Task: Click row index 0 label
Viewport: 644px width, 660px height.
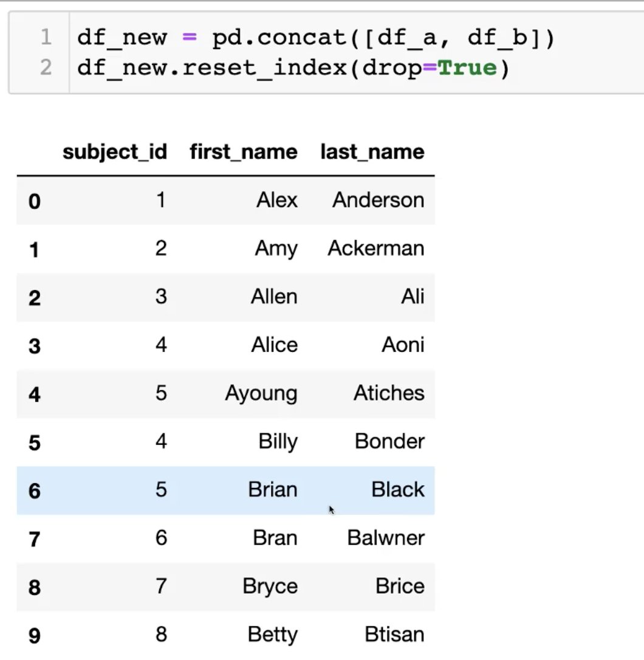Action: (x=35, y=201)
